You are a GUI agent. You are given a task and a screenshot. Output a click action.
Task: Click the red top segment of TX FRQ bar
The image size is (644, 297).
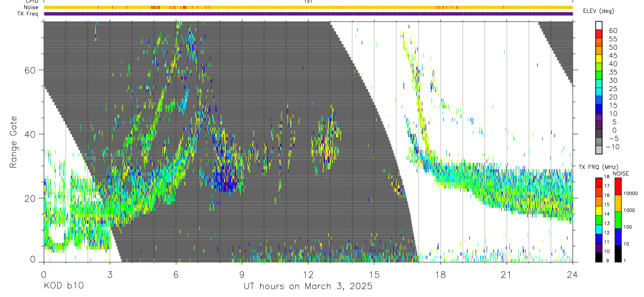click(599, 182)
